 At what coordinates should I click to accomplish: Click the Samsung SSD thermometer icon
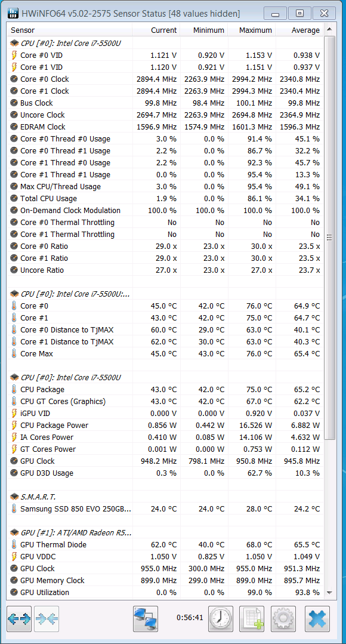point(14,509)
